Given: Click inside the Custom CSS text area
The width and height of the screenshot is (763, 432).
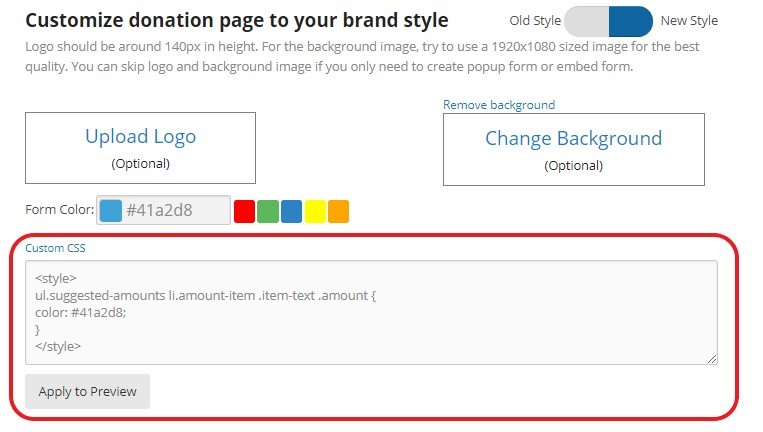Looking at the screenshot, I should coord(370,312).
